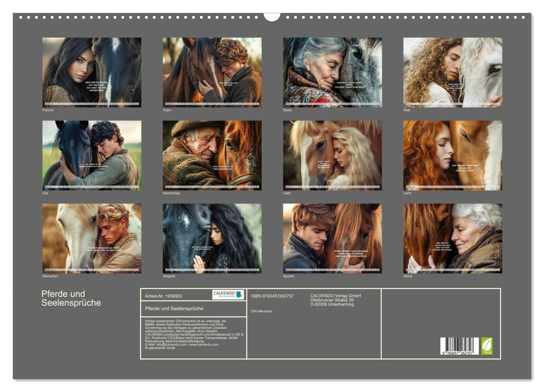Click the Spüren page thumbnail

coord(332,238)
